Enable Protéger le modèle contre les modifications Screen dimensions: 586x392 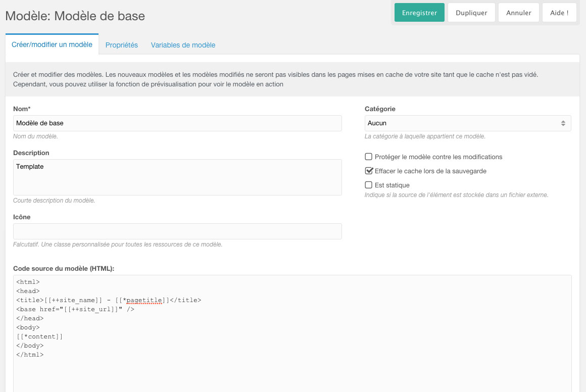368,157
